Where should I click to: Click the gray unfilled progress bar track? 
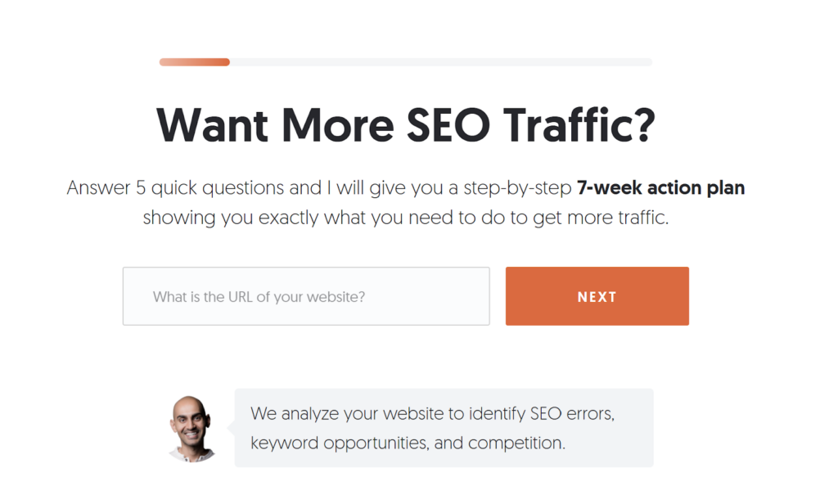pos(441,62)
